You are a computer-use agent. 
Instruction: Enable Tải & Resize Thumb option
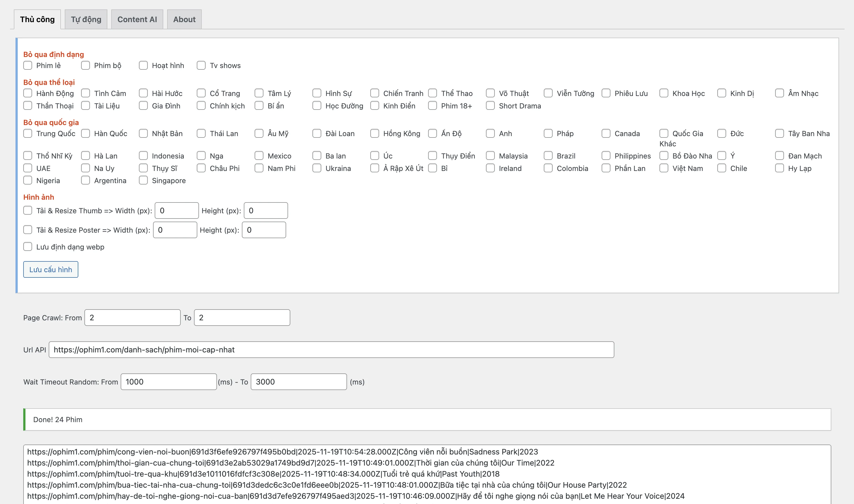click(27, 210)
